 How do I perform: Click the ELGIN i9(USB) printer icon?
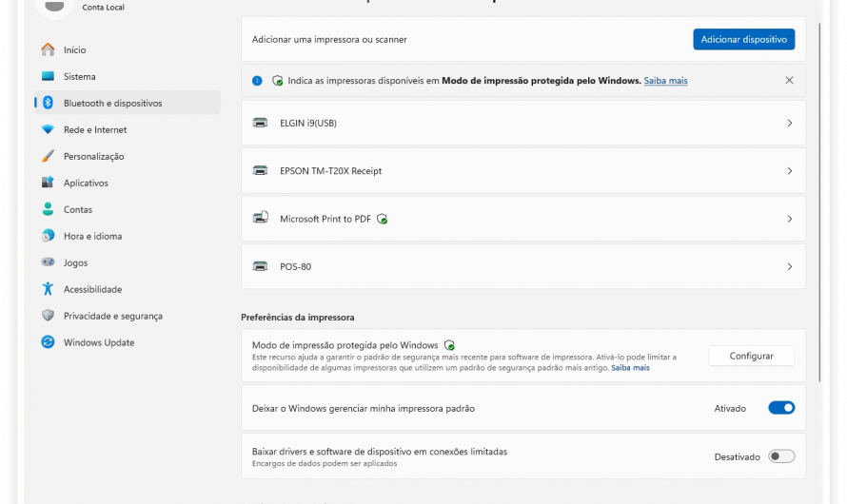pyautogui.click(x=260, y=123)
